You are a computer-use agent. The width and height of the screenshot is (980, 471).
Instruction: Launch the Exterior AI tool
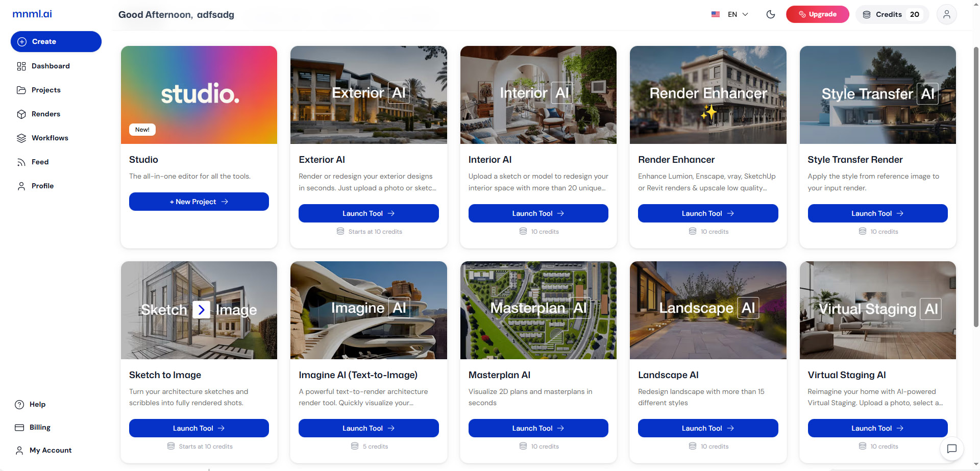click(369, 213)
